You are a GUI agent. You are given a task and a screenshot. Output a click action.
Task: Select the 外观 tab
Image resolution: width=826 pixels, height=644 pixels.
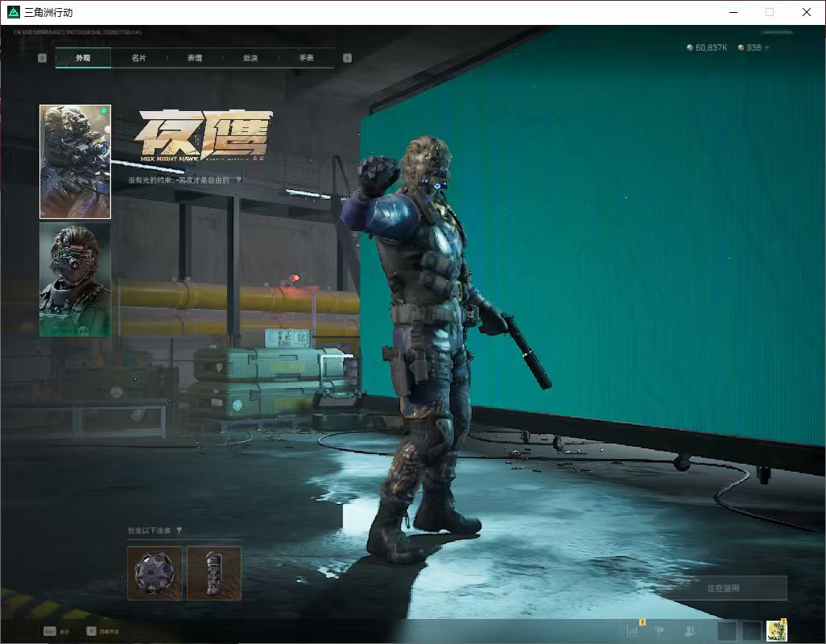click(x=83, y=58)
